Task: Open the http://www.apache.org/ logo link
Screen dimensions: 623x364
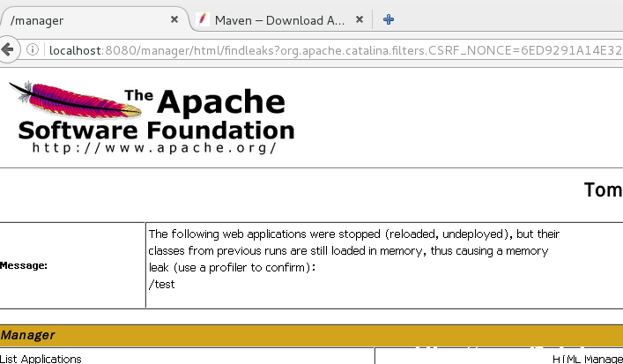Action: (154, 148)
